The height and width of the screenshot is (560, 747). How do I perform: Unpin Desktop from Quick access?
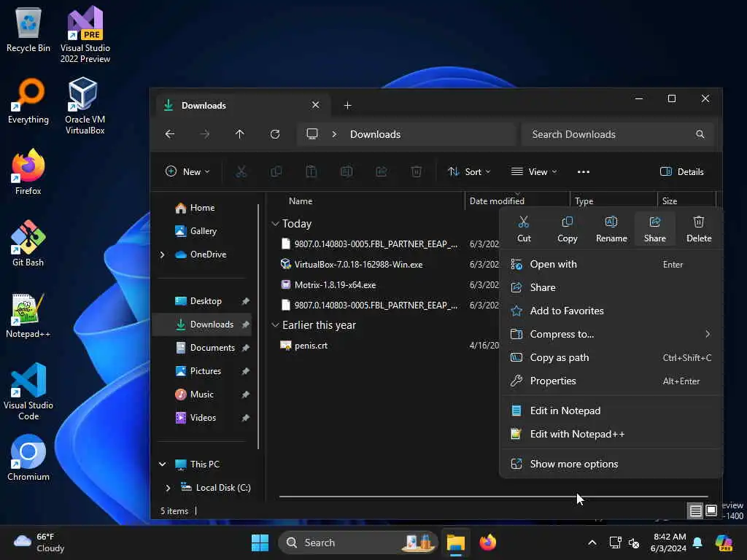pyautogui.click(x=245, y=301)
